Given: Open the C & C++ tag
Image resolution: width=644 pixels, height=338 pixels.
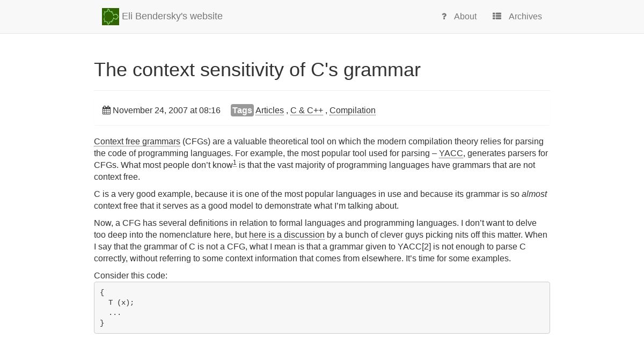Looking at the screenshot, I should pos(307,111).
